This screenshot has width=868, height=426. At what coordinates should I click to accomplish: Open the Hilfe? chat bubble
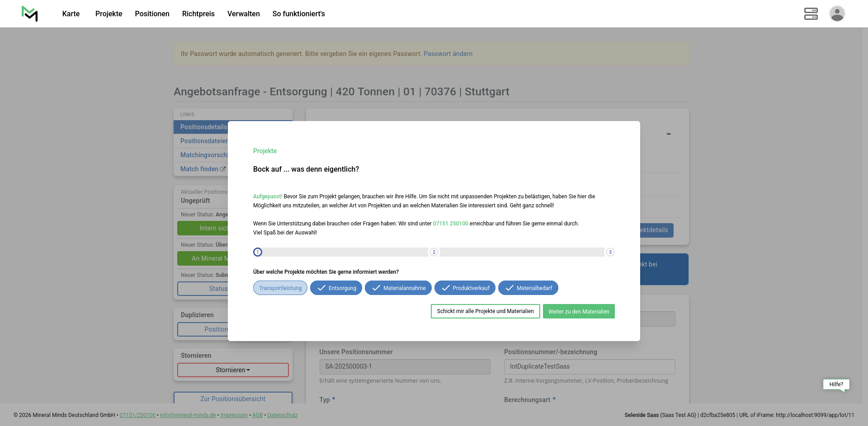click(x=836, y=384)
